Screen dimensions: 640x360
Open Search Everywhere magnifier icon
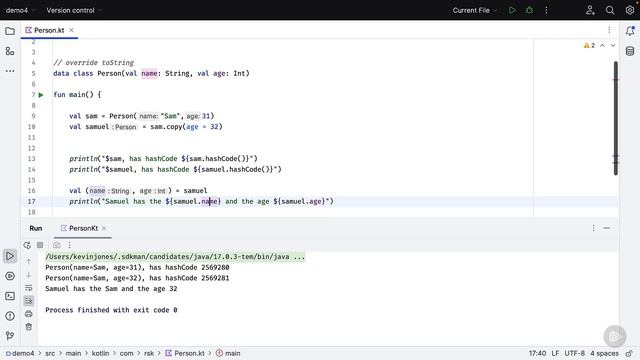(610, 10)
